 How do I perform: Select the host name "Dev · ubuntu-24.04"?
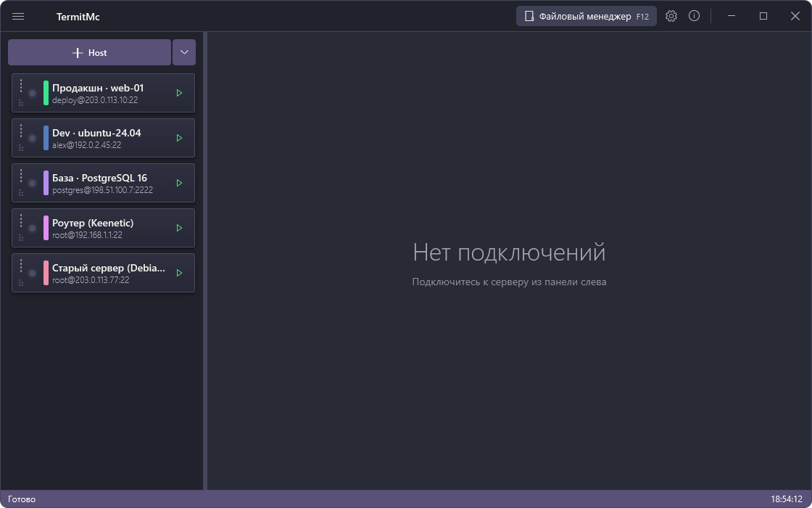tap(97, 134)
